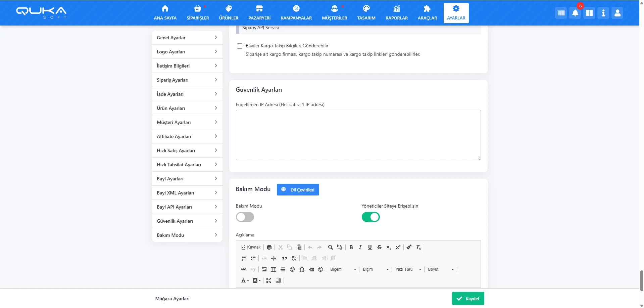This screenshot has height=308, width=644.
Task: Open the SİPARİŞLER menu
Action: pos(198,13)
